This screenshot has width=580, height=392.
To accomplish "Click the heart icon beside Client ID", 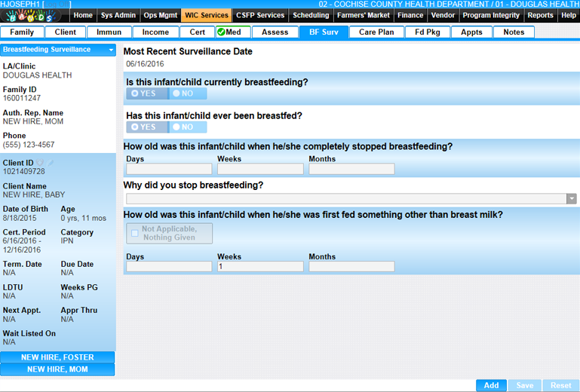I will pyautogui.click(x=41, y=162).
